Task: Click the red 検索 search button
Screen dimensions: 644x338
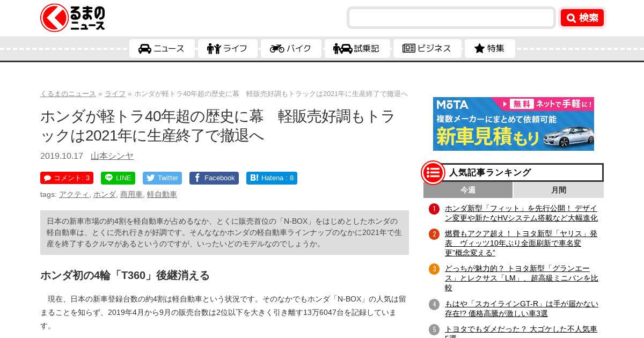Action: (582, 18)
